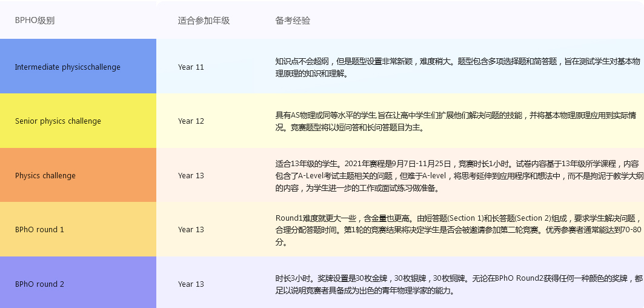
Task: Click the description starting 时长3小时
Action: point(459,284)
